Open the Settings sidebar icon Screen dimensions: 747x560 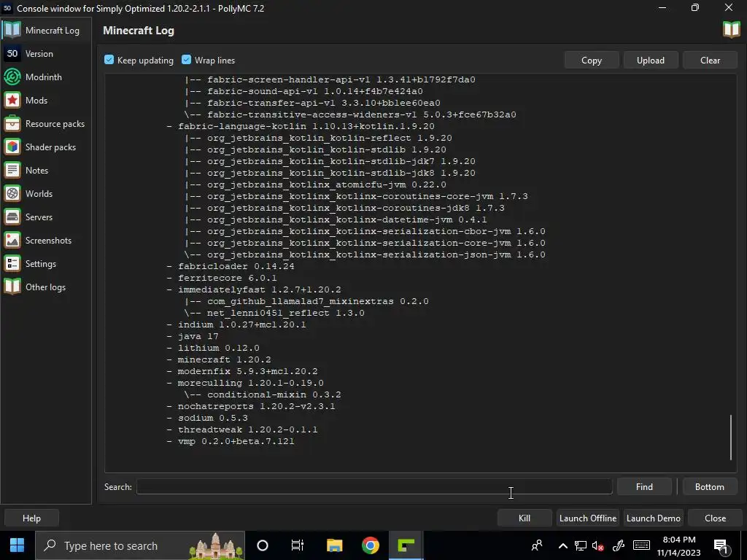[x=12, y=263]
